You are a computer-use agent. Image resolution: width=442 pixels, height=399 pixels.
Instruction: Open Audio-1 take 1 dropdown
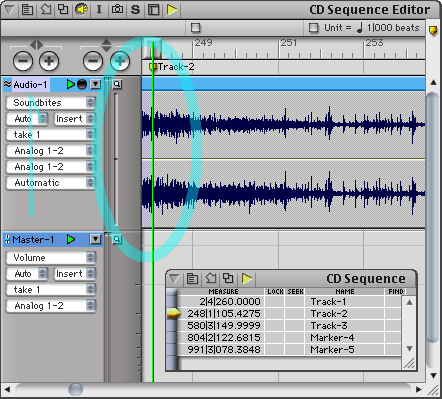pos(51,135)
